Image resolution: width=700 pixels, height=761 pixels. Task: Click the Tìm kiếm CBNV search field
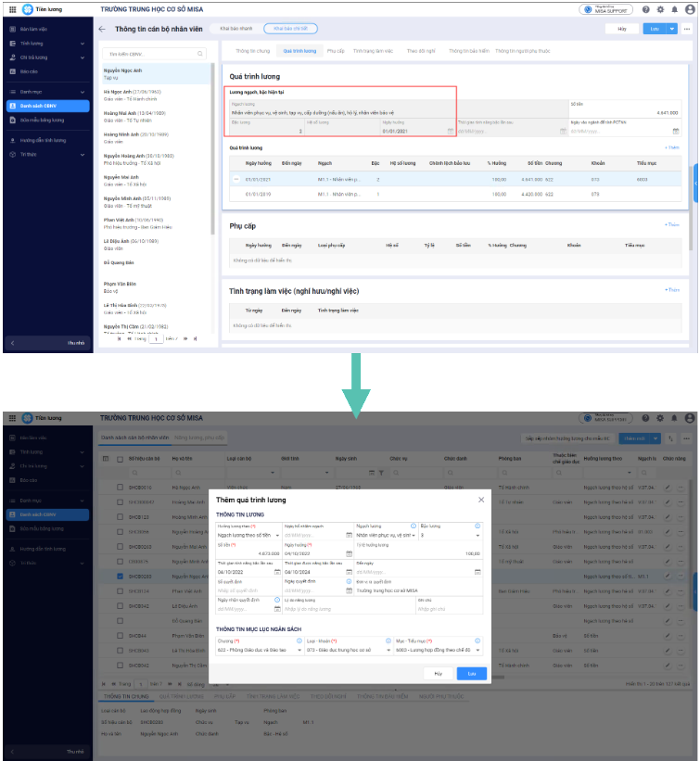click(x=154, y=54)
